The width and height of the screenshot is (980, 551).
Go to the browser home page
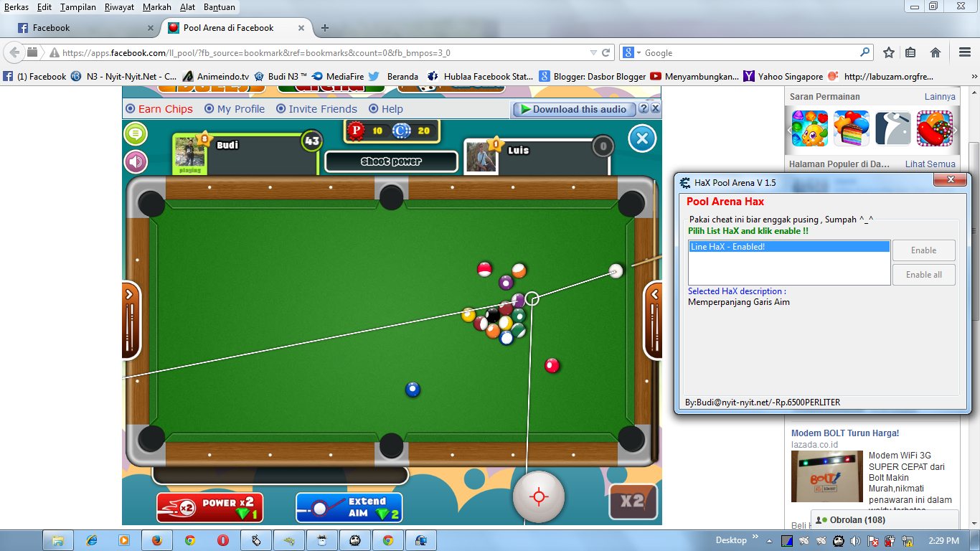[x=936, y=52]
